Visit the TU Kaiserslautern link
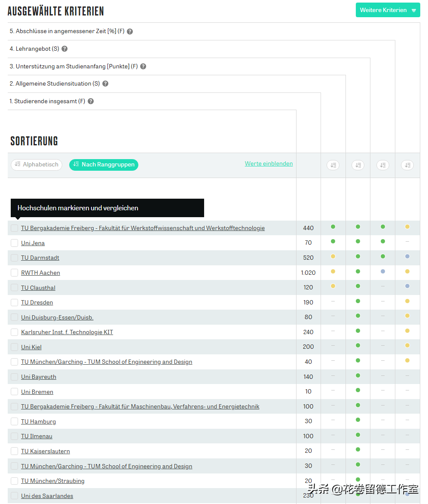The height and width of the screenshot is (504, 428). (x=46, y=451)
